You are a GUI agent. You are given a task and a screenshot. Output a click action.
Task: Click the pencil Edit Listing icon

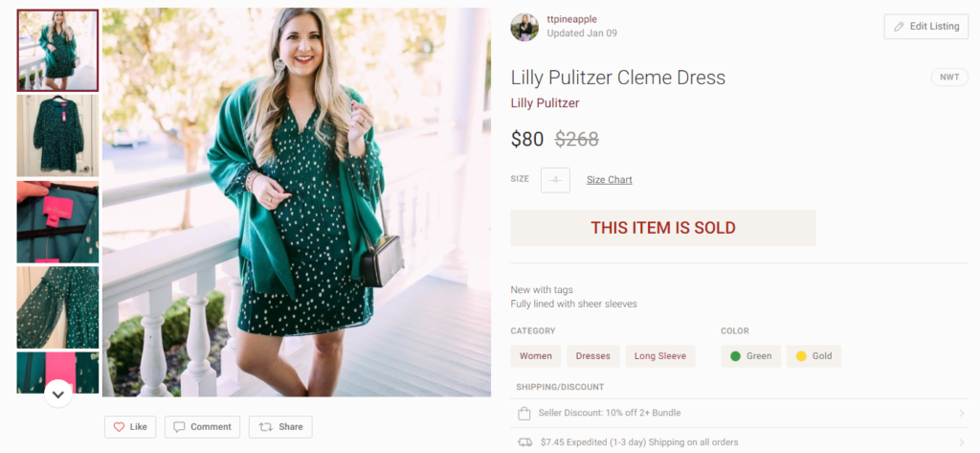(899, 27)
